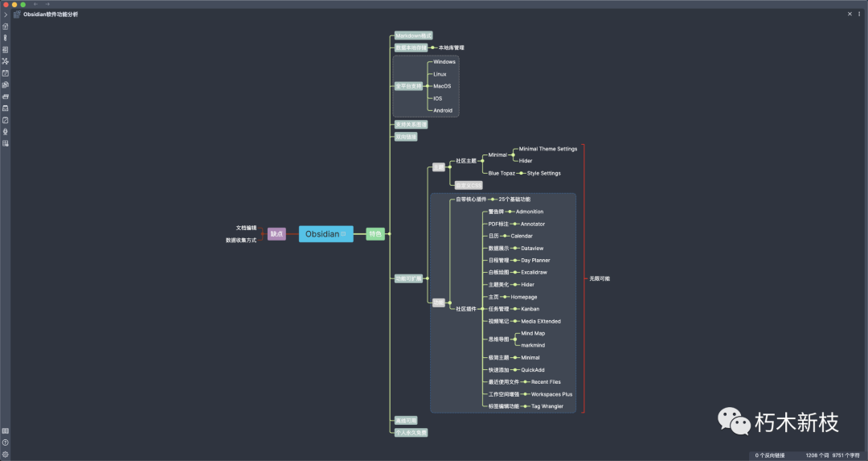Select the Obsidian root node
The width and height of the screenshot is (868, 461).
tap(326, 234)
